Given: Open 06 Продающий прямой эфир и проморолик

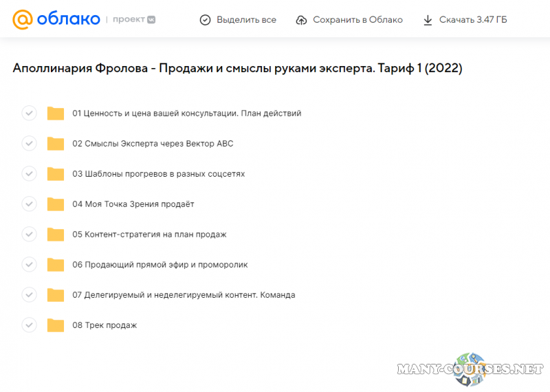Looking at the screenshot, I should coord(159,265).
